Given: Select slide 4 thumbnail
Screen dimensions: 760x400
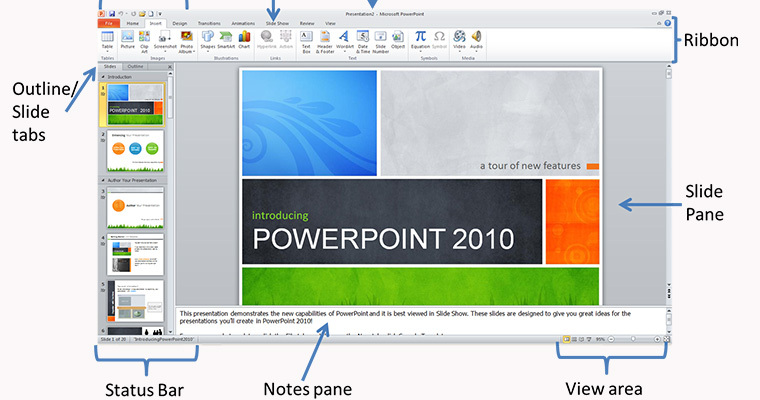Looking at the screenshot, I should pyautogui.click(x=135, y=254).
